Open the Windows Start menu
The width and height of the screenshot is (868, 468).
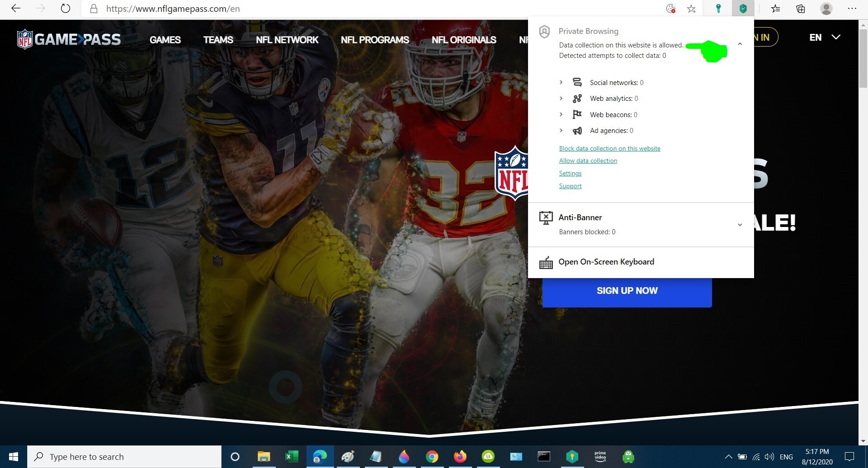click(14, 457)
